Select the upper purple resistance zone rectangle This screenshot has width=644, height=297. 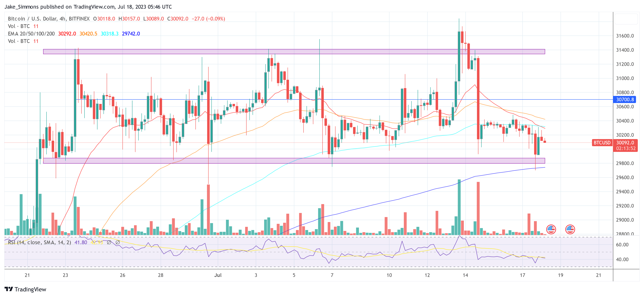pyautogui.click(x=294, y=52)
